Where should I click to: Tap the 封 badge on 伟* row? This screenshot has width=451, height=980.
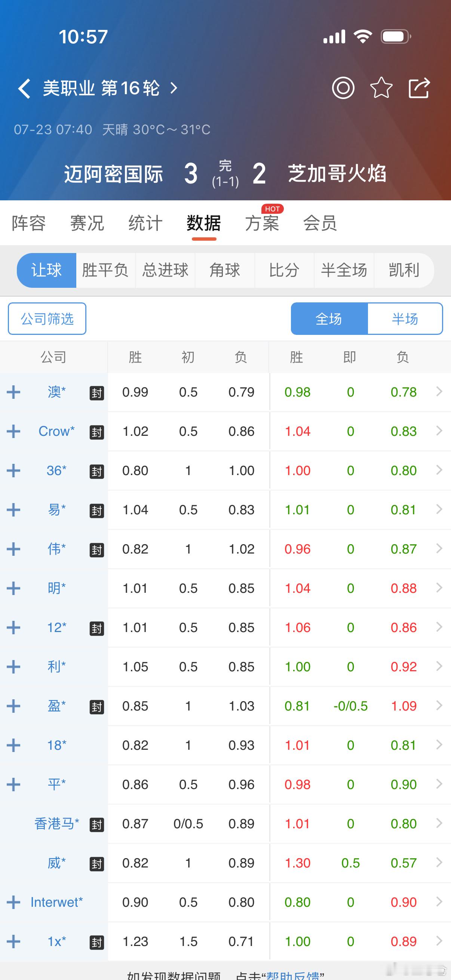click(x=97, y=550)
